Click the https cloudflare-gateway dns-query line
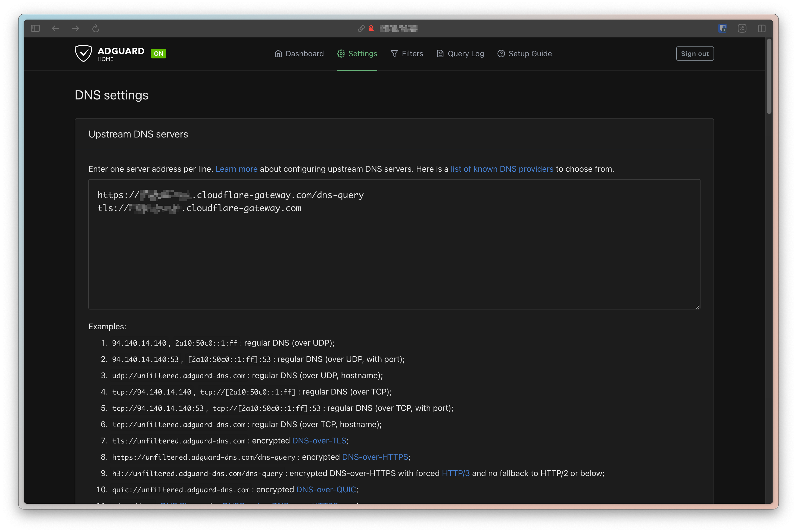 click(x=231, y=195)
